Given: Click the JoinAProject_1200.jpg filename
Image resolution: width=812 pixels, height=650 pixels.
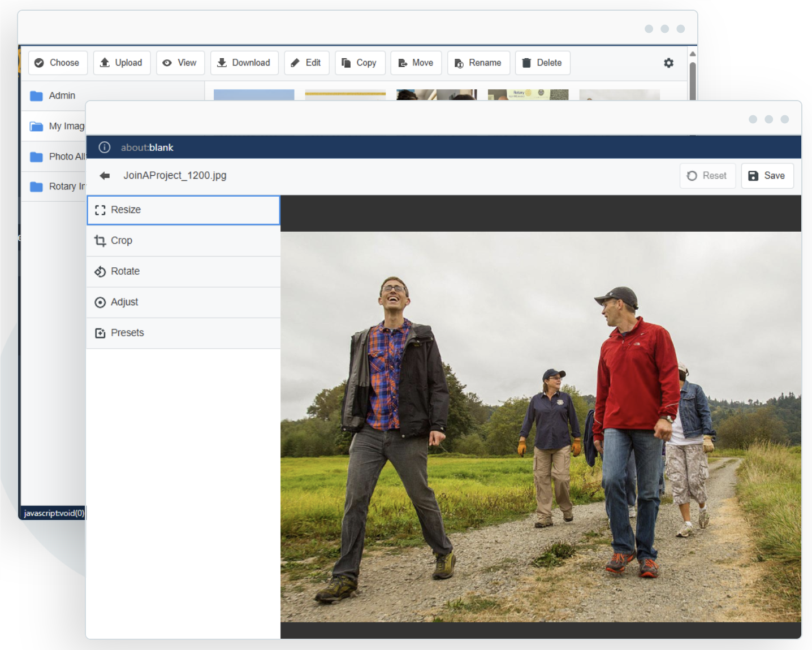Looking at the screenshot, I should (175, 175).
